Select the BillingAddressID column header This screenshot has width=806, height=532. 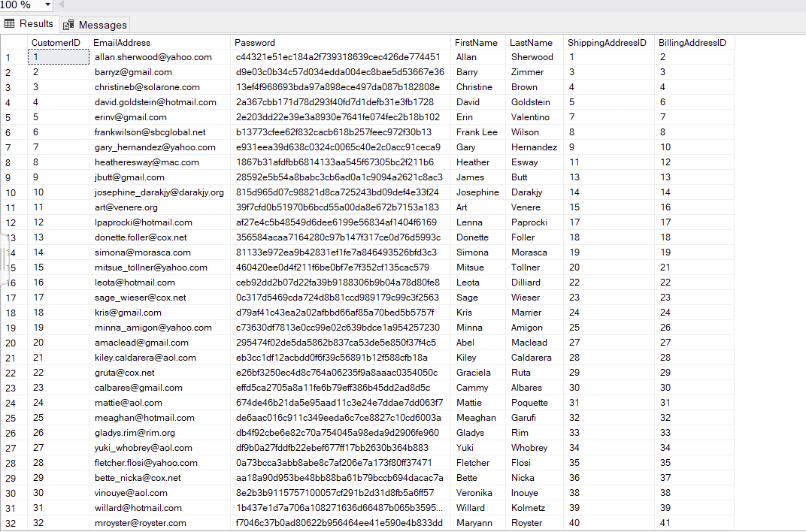tap(692, 42)
